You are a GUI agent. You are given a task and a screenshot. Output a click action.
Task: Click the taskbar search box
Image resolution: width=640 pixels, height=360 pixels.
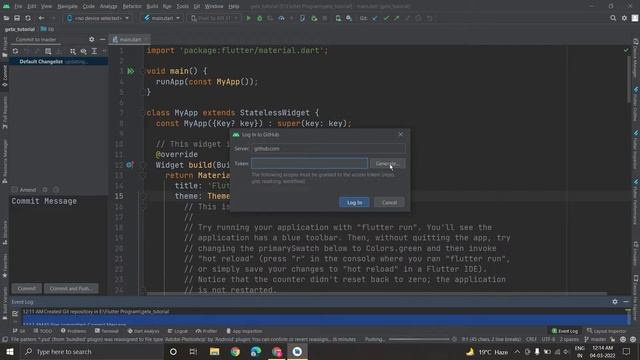tap(91, 351)
